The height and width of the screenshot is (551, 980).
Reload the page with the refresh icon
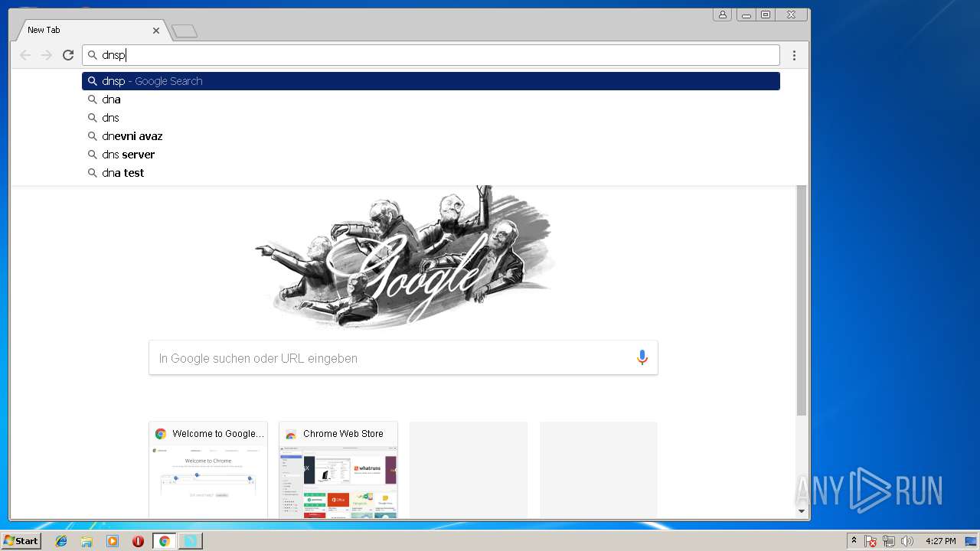(68, 55)
